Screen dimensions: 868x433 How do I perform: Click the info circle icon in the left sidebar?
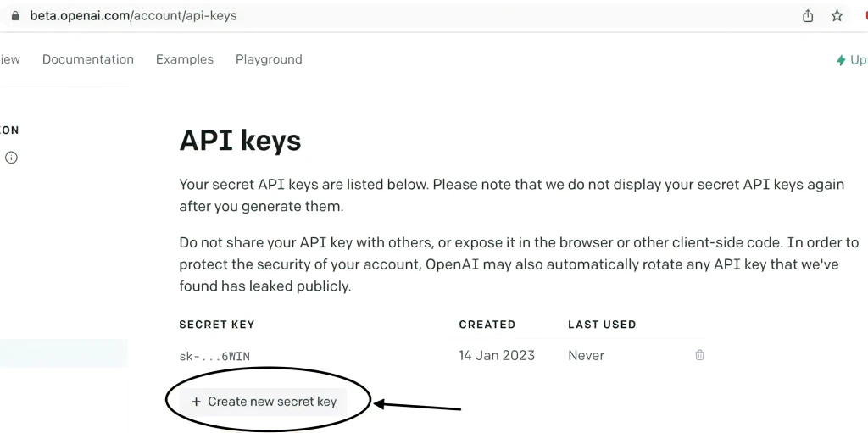(x=12, y=158)
